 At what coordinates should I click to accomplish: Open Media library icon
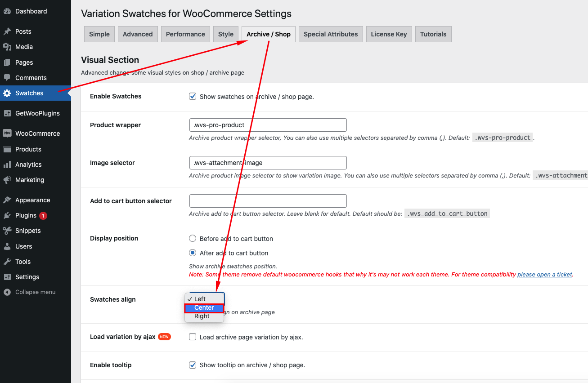pos(7,47)
